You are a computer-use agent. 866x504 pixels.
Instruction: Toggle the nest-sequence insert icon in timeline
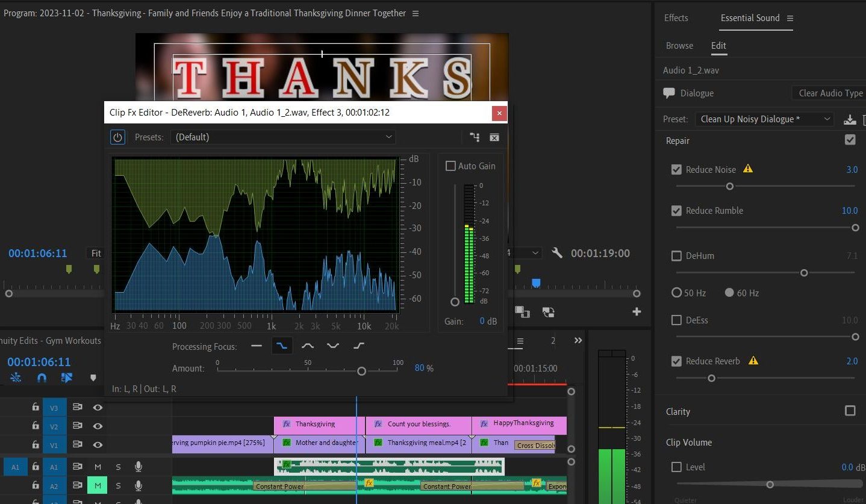[16, 378]
